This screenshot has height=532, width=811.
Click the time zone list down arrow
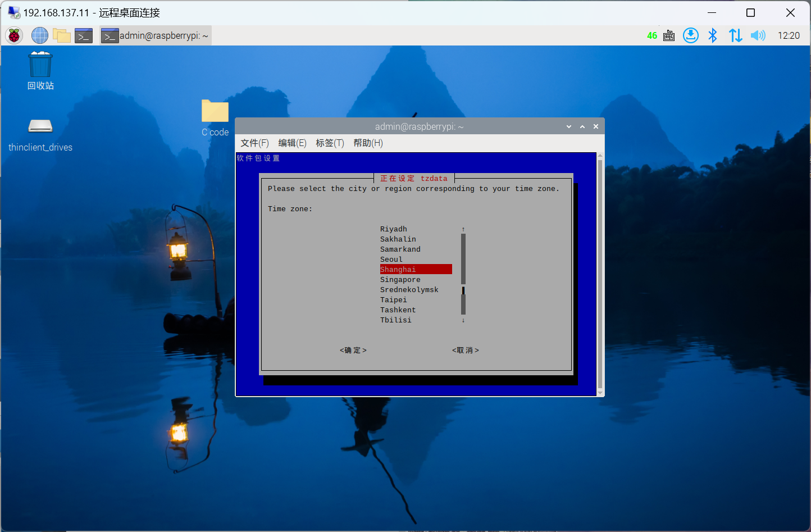[x=463, y=320]
